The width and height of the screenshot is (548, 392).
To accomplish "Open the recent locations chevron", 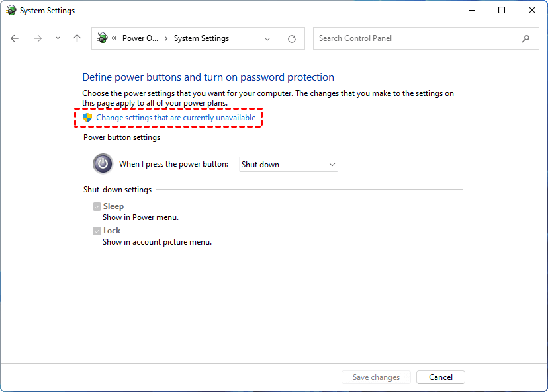I will 58,38.
